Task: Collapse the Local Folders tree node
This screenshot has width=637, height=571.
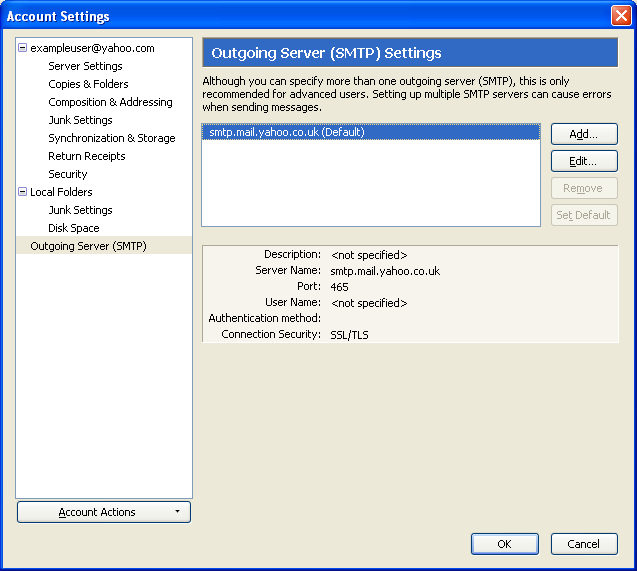Action: point(23,192)
